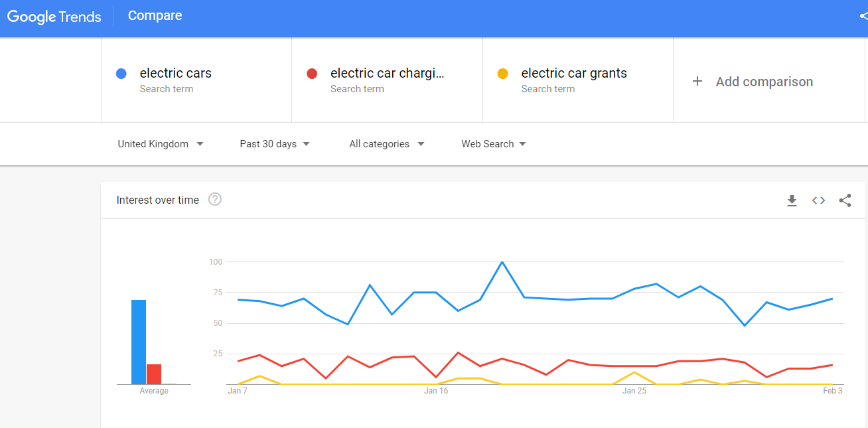Open the embed code icon

click(818, 200)
